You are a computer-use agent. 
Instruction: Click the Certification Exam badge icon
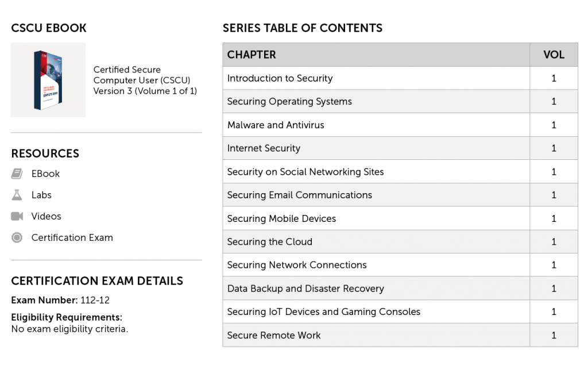(x=17, y=237)
